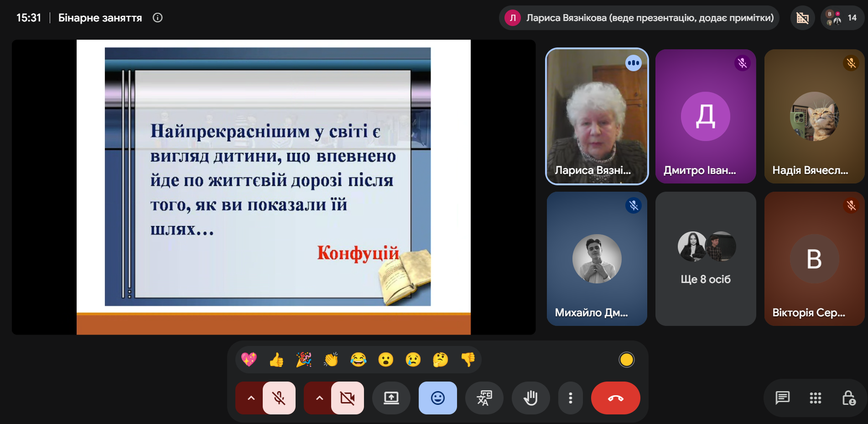868x424 pixels.
Task: Click the presentation-off icon in header
Action: coord(803,18)
